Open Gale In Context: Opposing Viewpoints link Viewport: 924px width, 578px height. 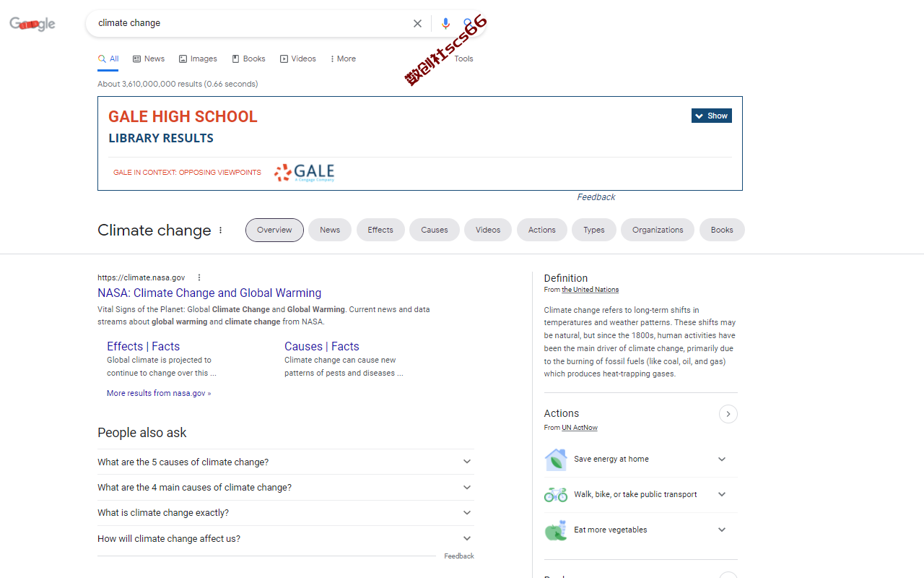point(187,173)
